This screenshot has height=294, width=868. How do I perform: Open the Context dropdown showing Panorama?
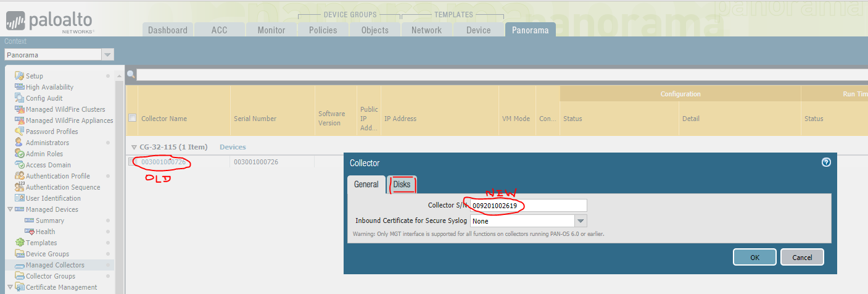108,55
